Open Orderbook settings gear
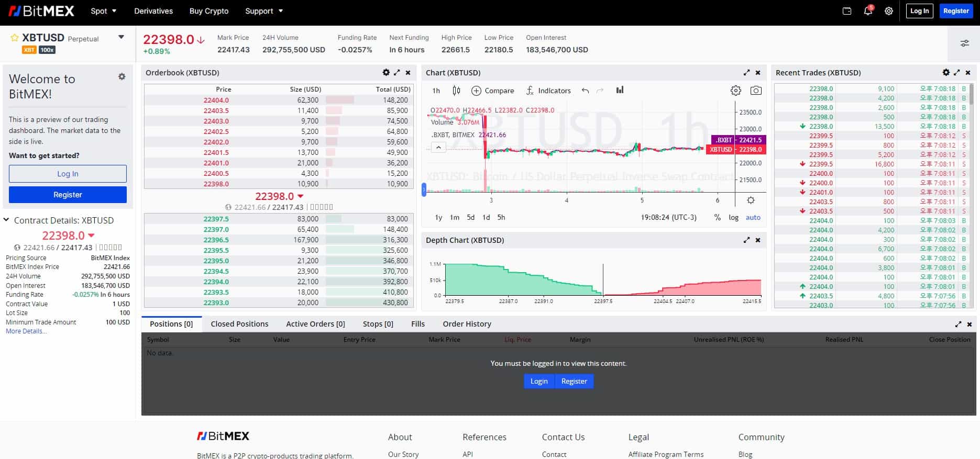The width and height of the screenshot is (980, 459). (x=386, y=73)
